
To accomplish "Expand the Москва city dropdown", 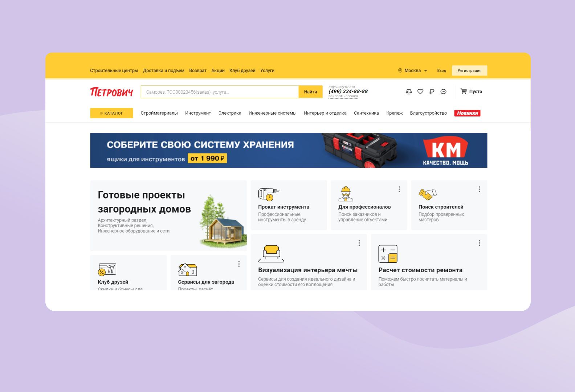I will coord(413,70).
